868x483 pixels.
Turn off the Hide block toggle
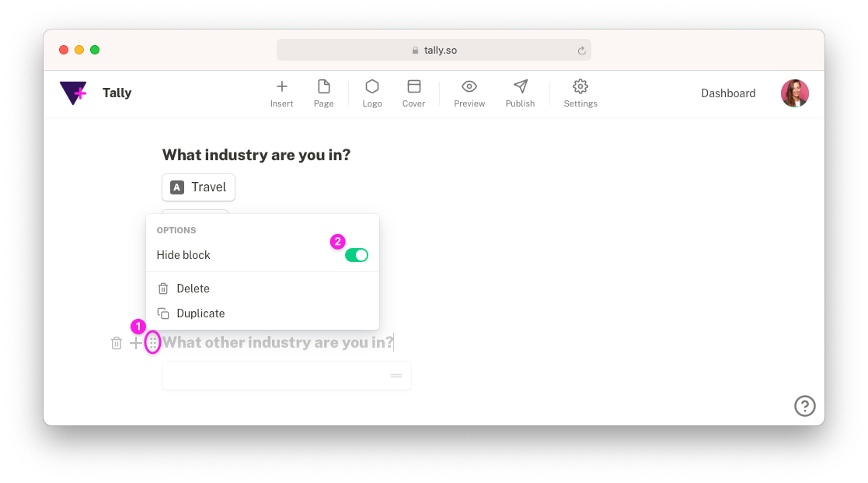point(357,255)
